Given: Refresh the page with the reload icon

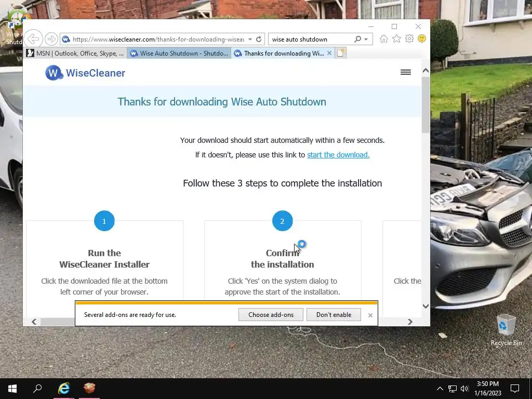Looking at the screenshot, I should pyautogui.click(x=259, y=39).
